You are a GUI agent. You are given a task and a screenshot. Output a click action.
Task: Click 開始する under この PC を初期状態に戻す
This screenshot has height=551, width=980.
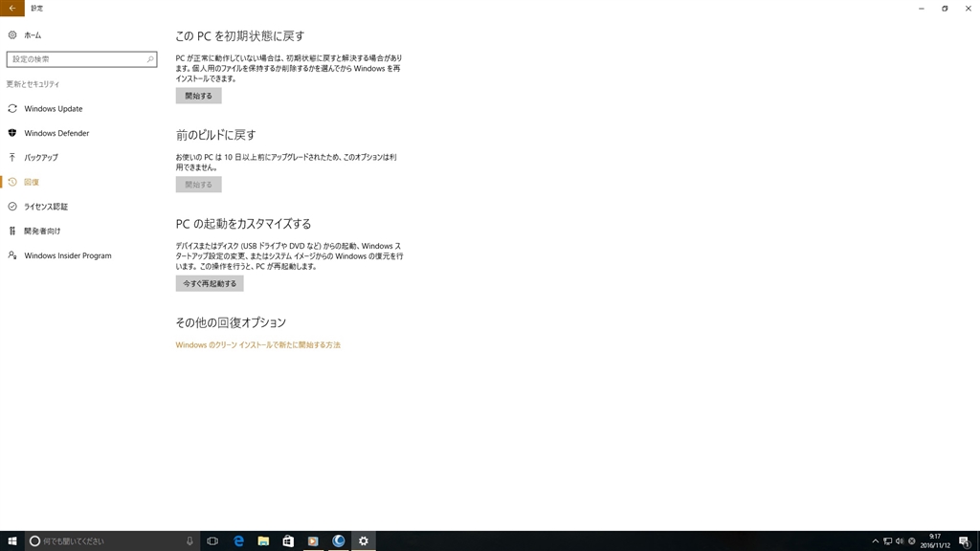coord(198,96)
